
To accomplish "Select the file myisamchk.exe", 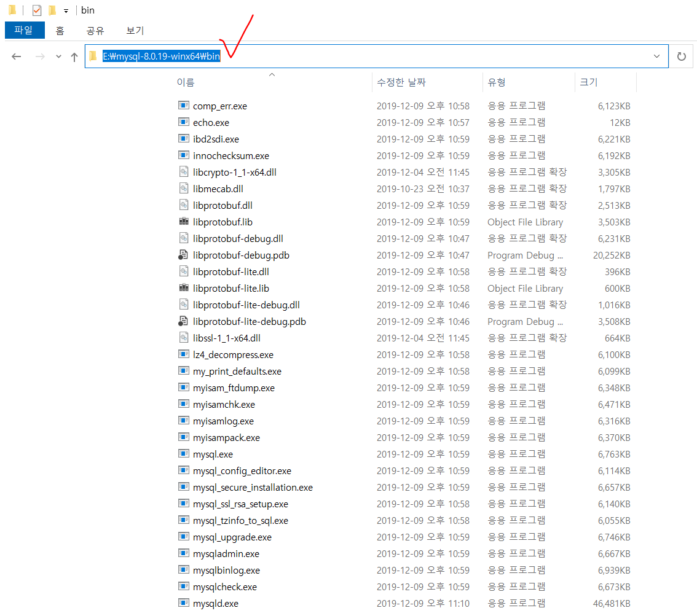I will click(x=224, y=405).
